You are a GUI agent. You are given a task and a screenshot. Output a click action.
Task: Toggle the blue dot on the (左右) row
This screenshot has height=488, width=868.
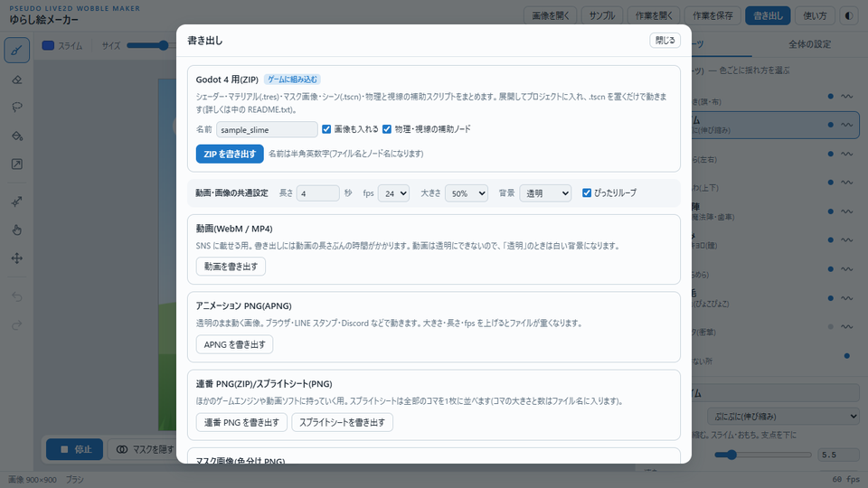pyautogui.click(x=830, y=154)
